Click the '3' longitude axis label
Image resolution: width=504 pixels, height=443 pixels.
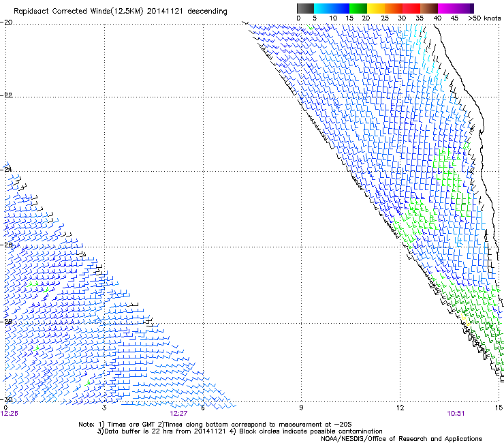click(104, 408)
